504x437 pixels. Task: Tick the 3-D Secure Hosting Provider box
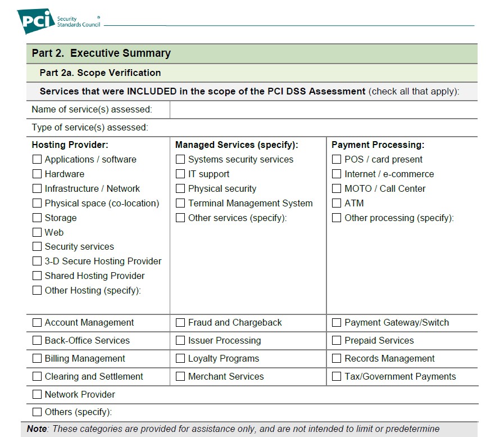37,261
